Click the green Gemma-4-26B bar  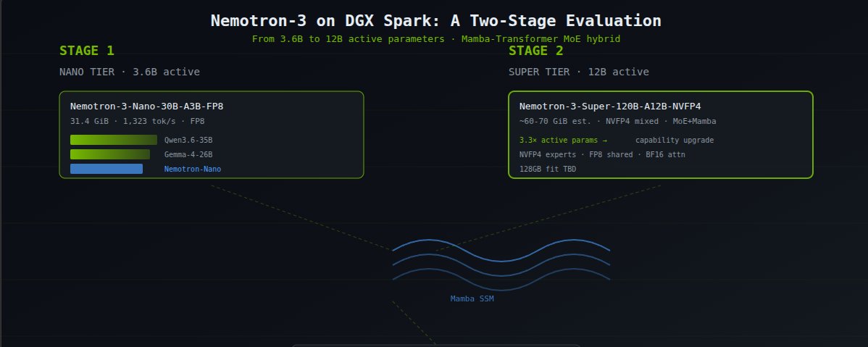click(110, 154)
